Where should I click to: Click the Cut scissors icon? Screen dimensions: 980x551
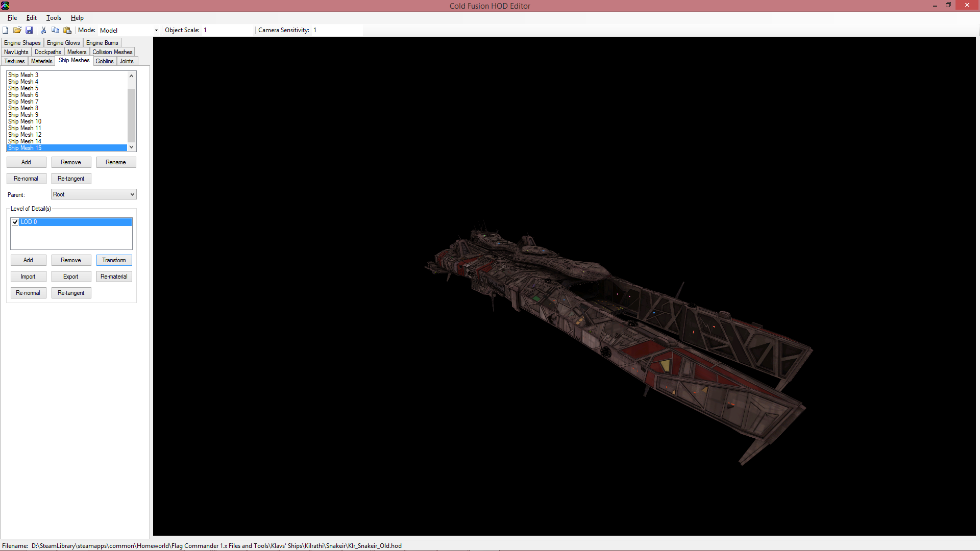[x=44, y=30]
